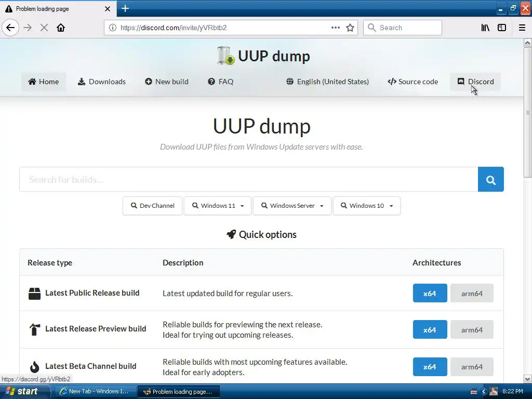Open the Source code navigation link
Viewport: 532px width, 399px height.
point(413,82)
